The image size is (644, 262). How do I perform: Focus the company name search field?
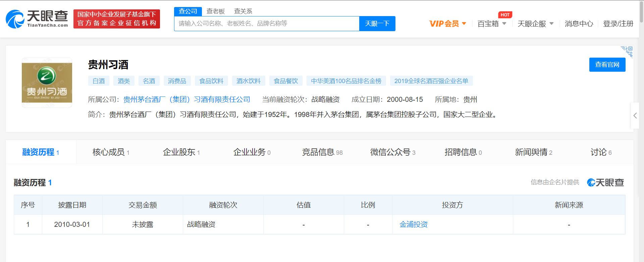[x=267, y=23]
